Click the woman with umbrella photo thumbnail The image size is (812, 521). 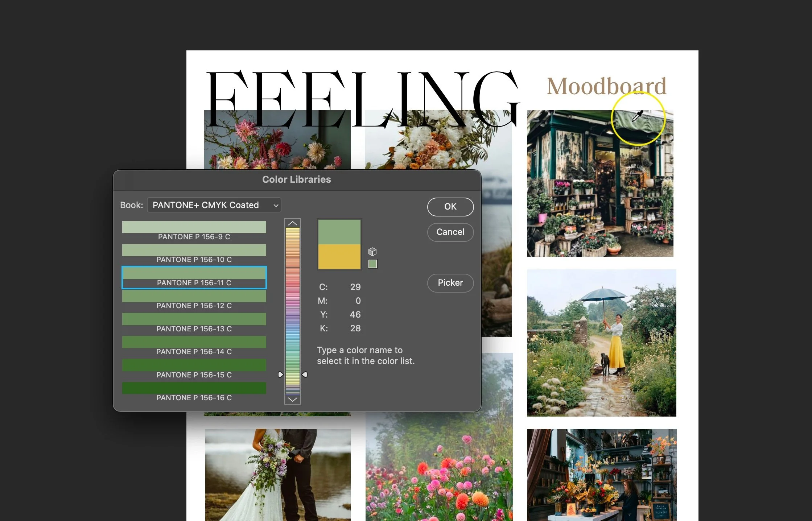pyautogui.click(x=601, y=343)
